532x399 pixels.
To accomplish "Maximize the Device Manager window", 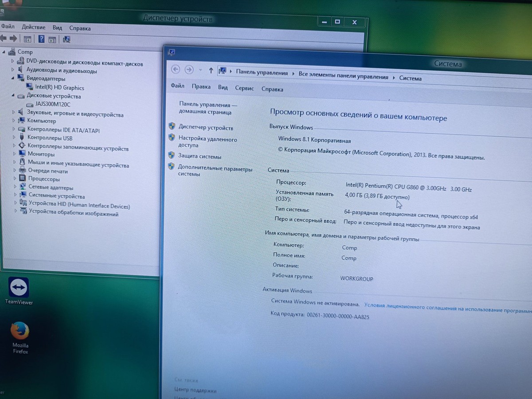I will coord(337,21).
